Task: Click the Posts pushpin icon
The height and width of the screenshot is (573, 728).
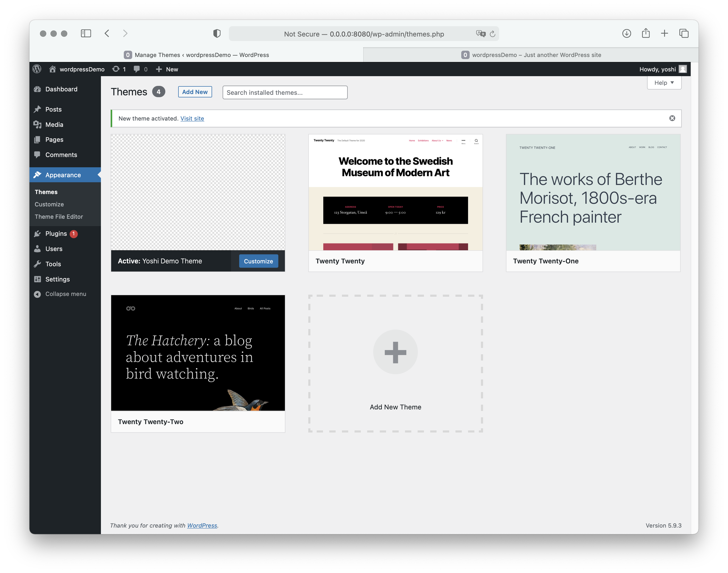Action: (x=37, y=109)
